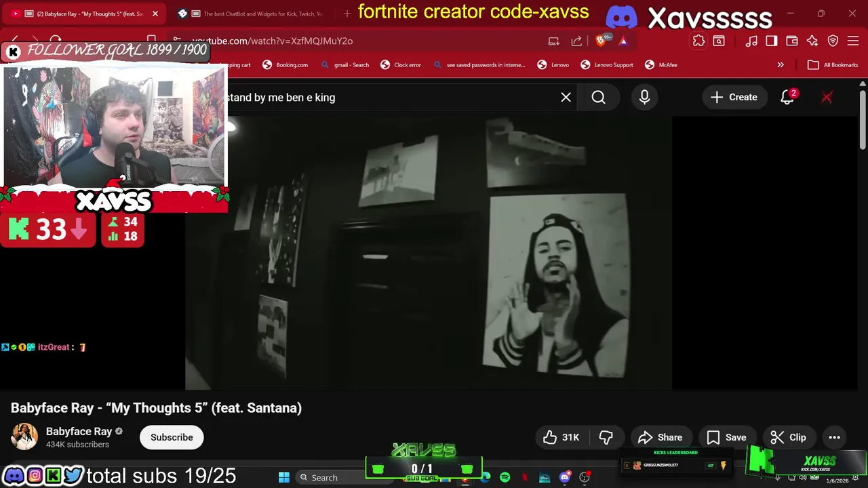
Task: Open Booking.com bookmark
Action: [x=285, y=65]
